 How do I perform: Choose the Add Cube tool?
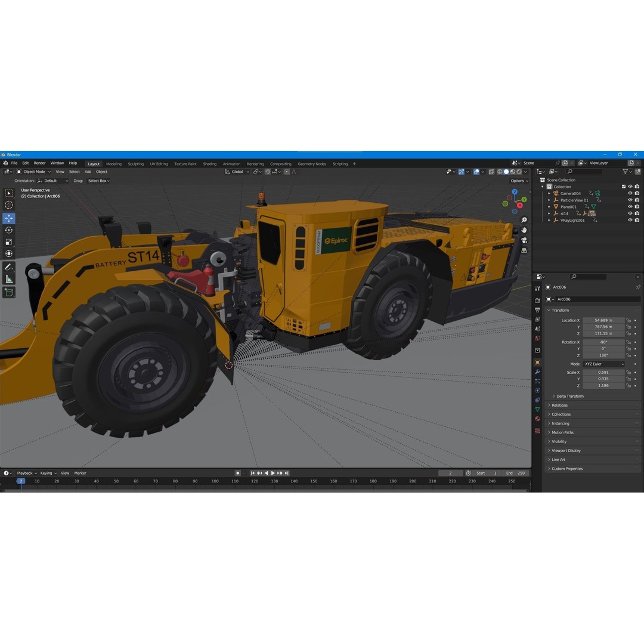tap(8, 292)
